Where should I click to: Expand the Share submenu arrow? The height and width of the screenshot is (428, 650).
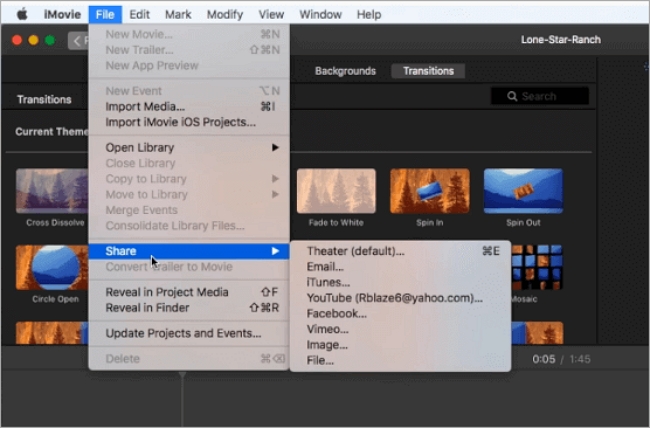pos(275,251)
